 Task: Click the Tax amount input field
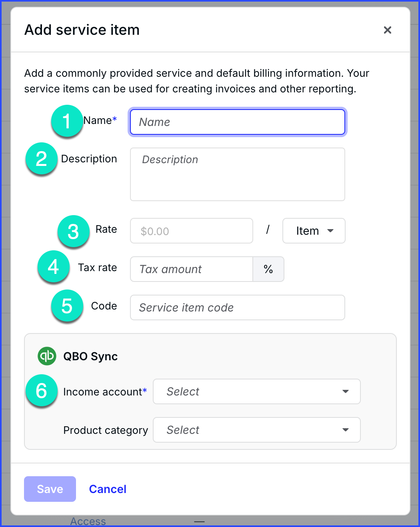pyautogui.click(x=191, y=269)
